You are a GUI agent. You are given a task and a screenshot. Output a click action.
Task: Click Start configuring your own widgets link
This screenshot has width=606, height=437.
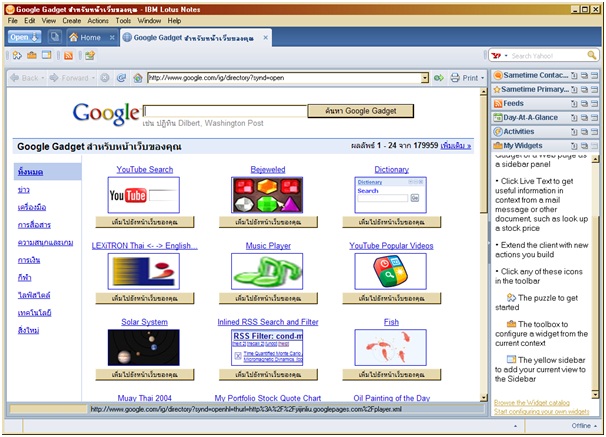[541, 411]
